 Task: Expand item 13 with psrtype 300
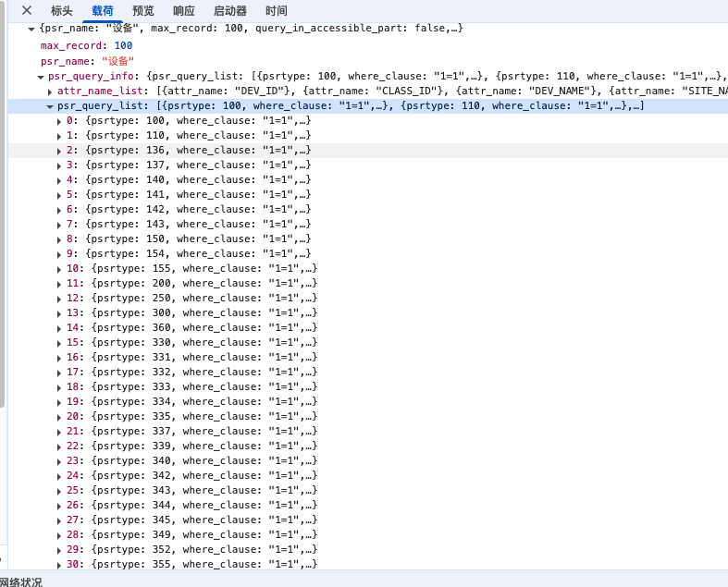coord(59,314)
